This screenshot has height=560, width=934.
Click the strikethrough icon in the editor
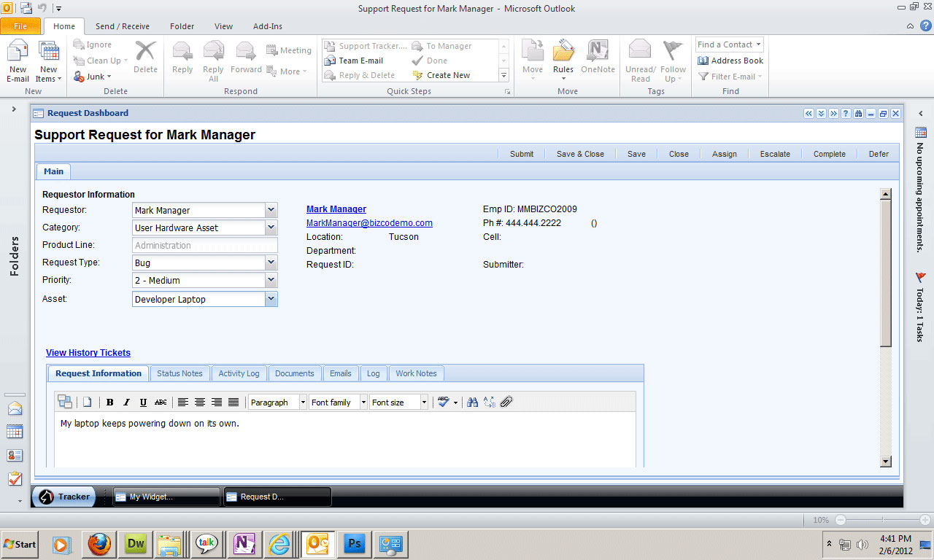point(161,402)
